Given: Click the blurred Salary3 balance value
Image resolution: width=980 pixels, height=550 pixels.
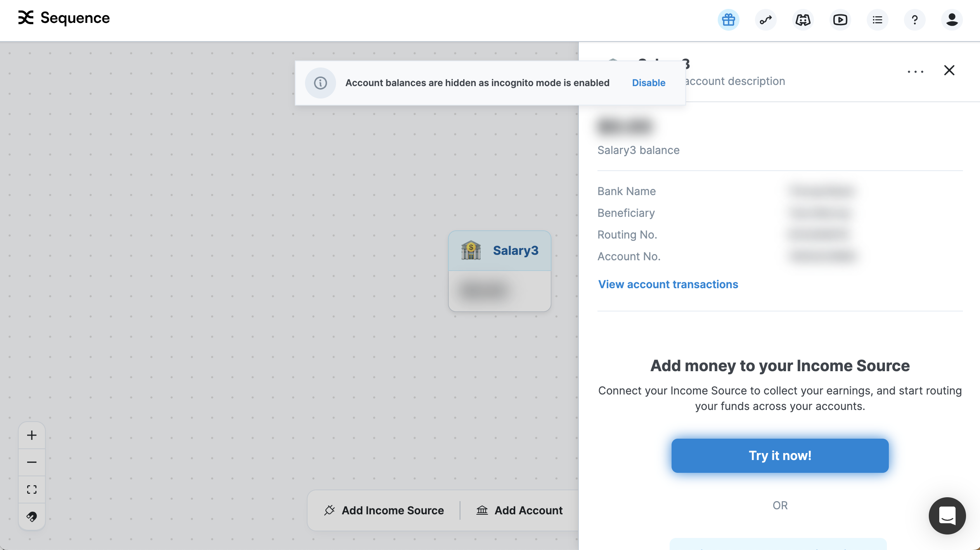Looking at the screenshot, I should [625, 126].
